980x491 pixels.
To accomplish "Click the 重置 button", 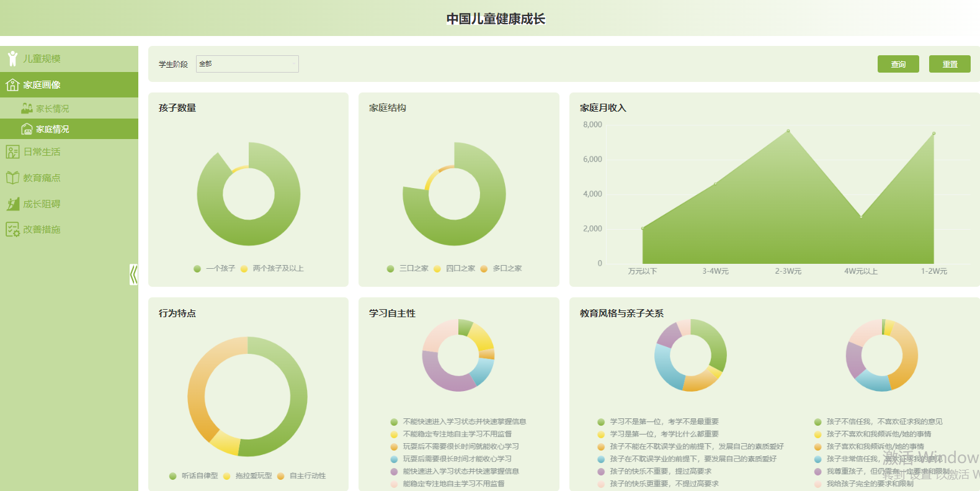I will (x=950, y=64).
